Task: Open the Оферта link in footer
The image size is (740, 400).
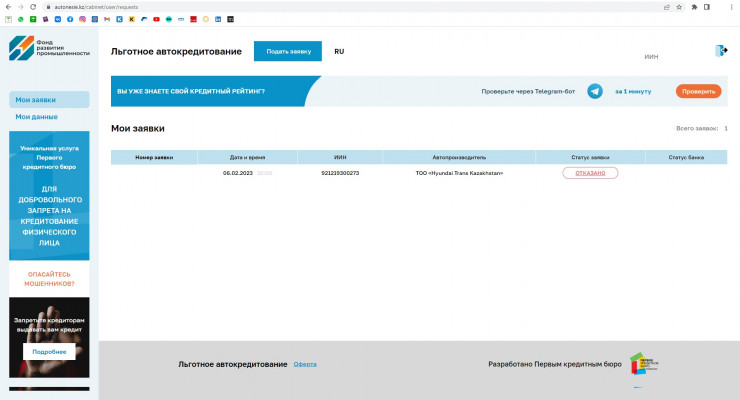Action: pyautogui.click(x=305, y=364)
